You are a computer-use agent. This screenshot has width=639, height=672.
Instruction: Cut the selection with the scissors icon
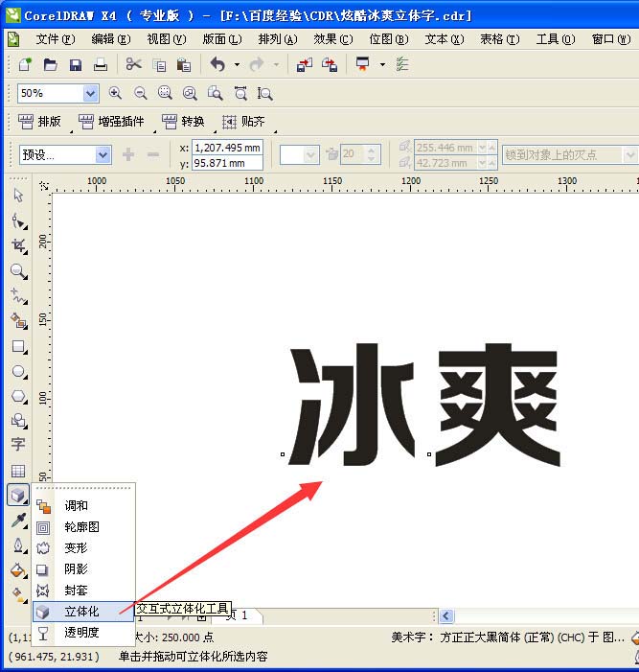pyautogui.click(x=133, y=65)
